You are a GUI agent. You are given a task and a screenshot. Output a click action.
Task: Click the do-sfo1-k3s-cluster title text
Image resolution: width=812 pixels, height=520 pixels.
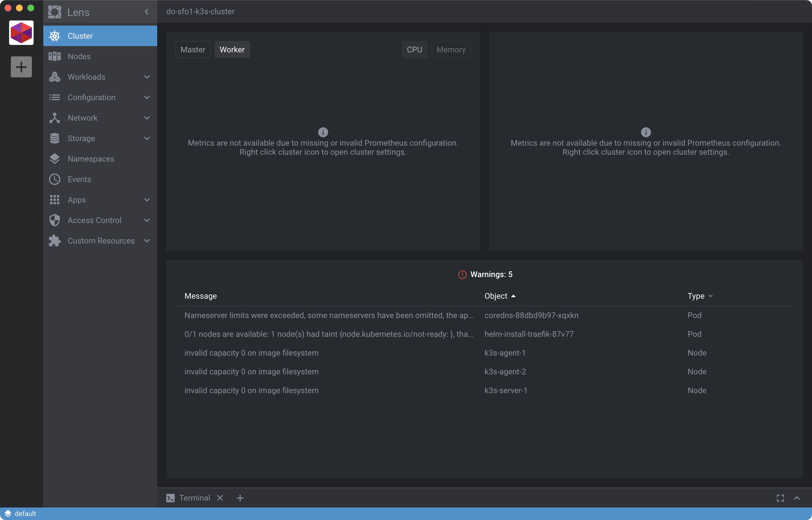[x=200, y=11]
